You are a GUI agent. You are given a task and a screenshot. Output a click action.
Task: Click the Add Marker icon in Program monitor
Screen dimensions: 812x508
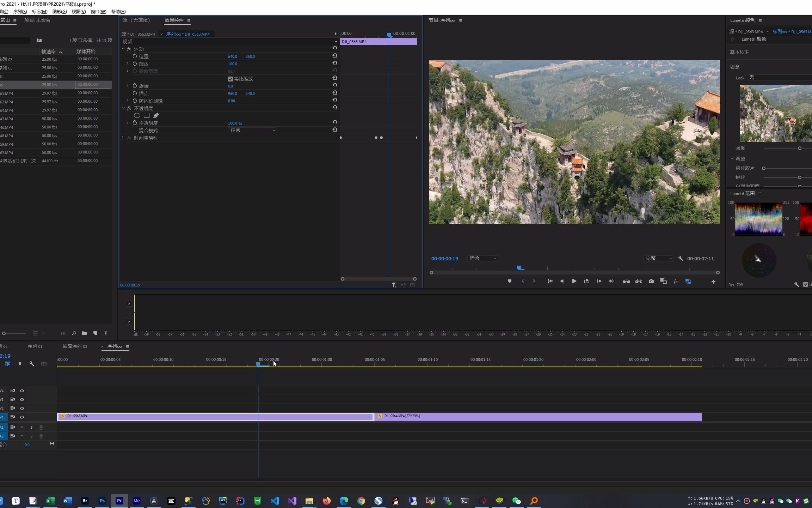click(x=510, y=281)
